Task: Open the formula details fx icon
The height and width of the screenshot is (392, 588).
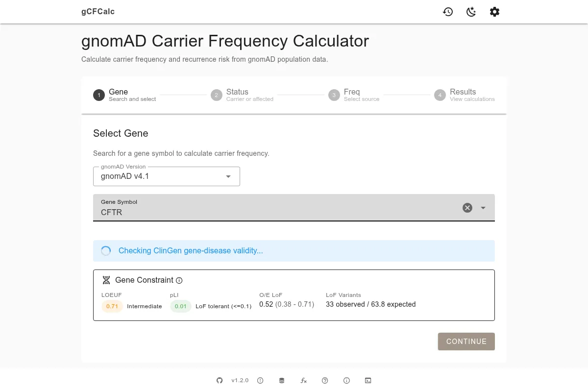Action: 304,380
